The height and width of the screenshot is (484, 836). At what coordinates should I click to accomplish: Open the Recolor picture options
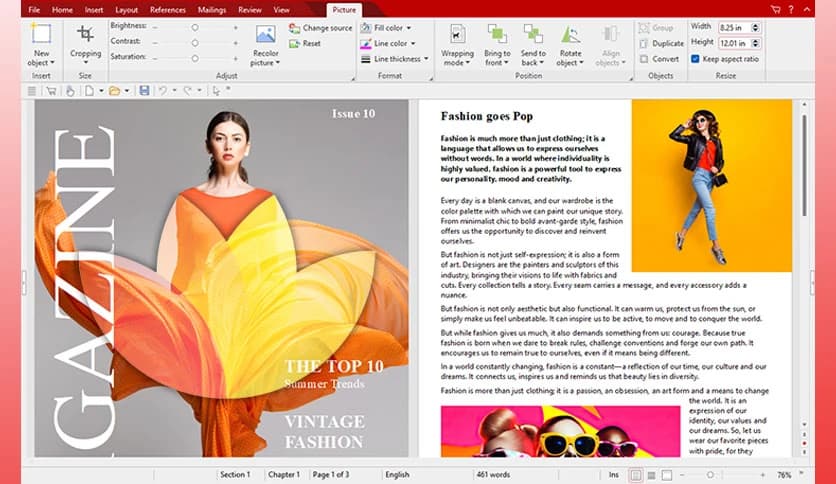[265, 36]
